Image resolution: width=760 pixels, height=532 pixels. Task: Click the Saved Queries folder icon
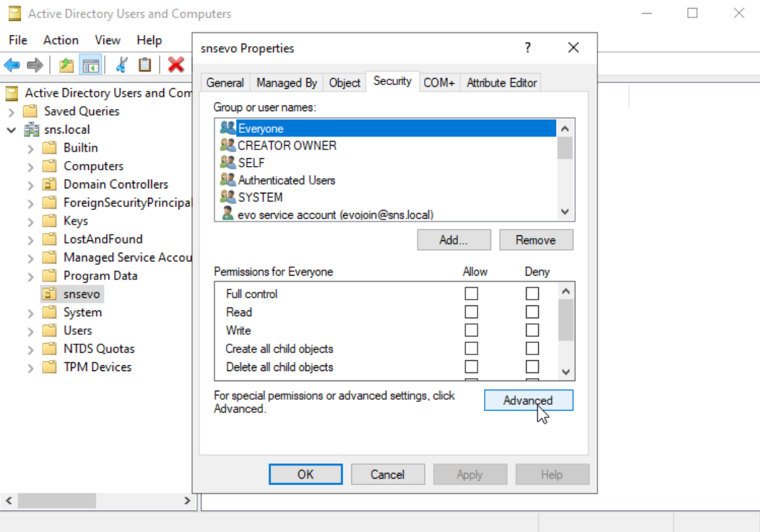pyautogui.click(x=30, y=111)
